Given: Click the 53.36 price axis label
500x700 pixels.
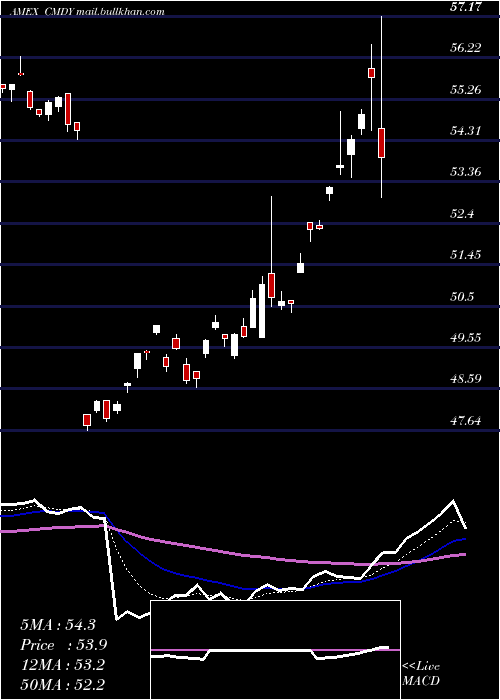Looking at the screenshot, I should coord(467,172).
